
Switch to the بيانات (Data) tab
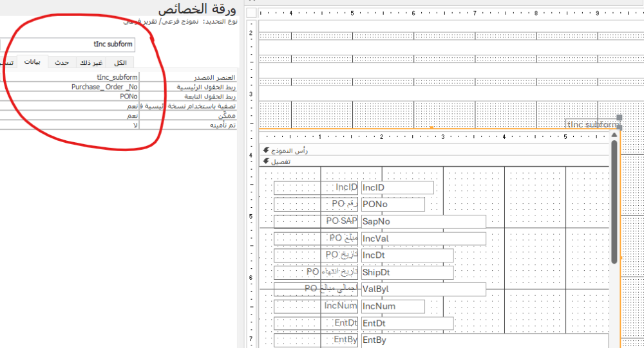pos(32,62)
